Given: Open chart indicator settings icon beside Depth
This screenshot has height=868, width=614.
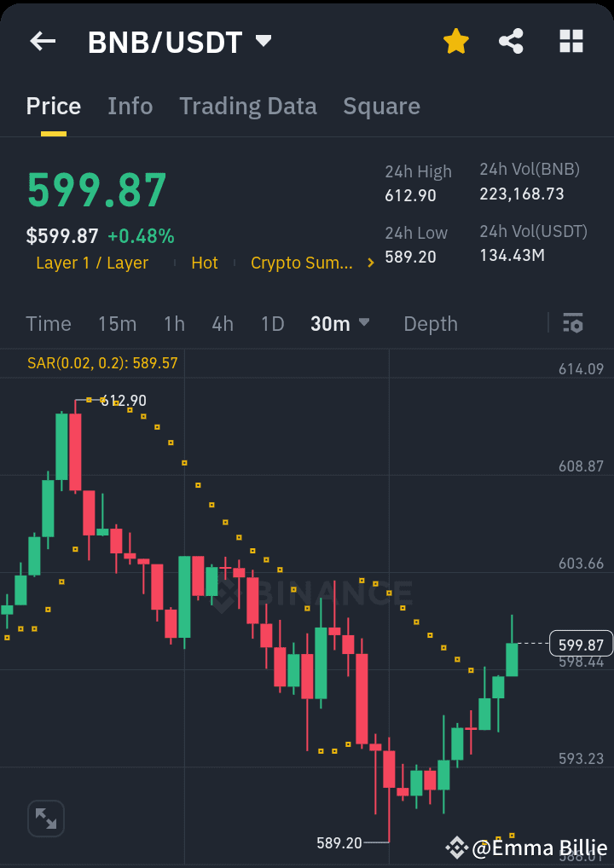Looking at the screenshot, I should 572,324.
